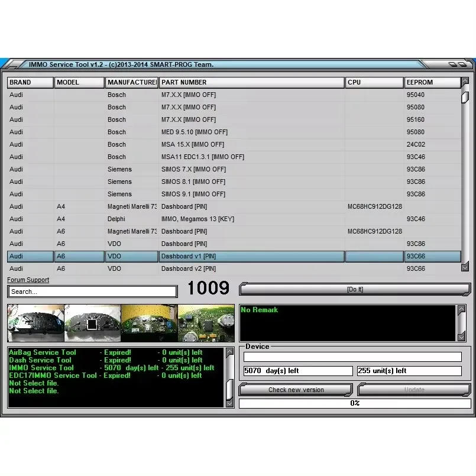476x476 pixels.
Task: Select the Bosch MED 9.5.10 IMMO OFF row
Action: click(237, 132)
